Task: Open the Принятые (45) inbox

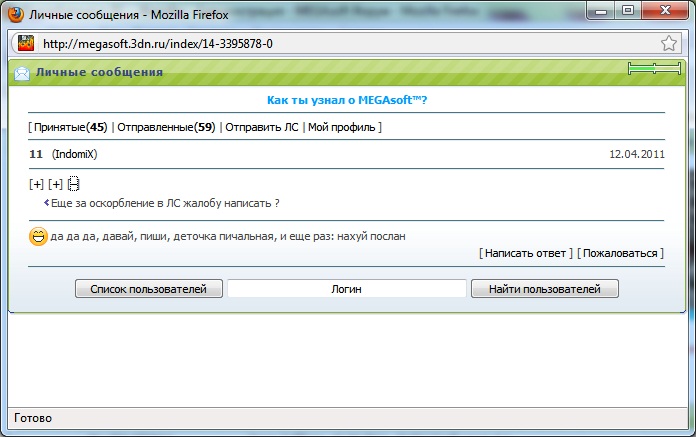Action: click(71, 127)
